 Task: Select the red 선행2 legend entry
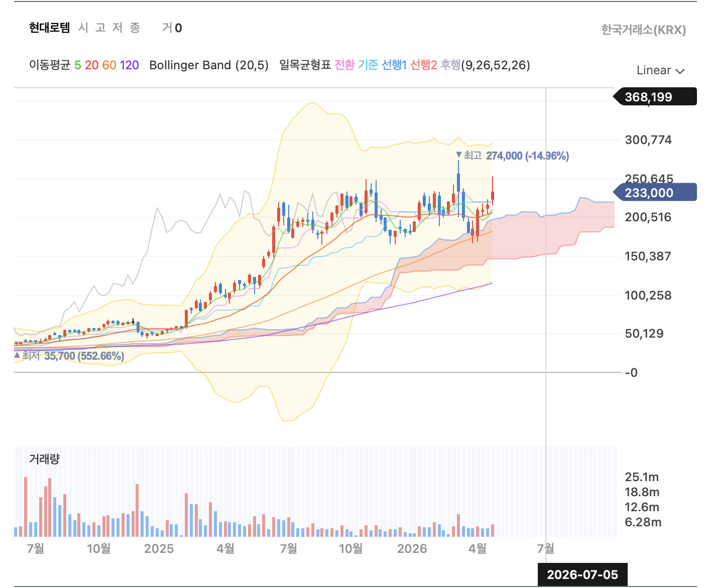pos(424,65)
